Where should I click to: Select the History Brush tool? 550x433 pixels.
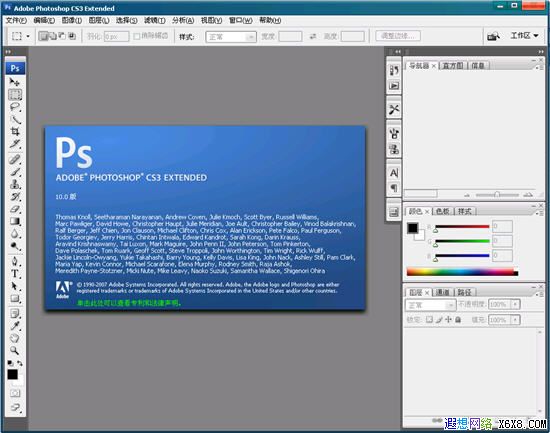point(15,196)
